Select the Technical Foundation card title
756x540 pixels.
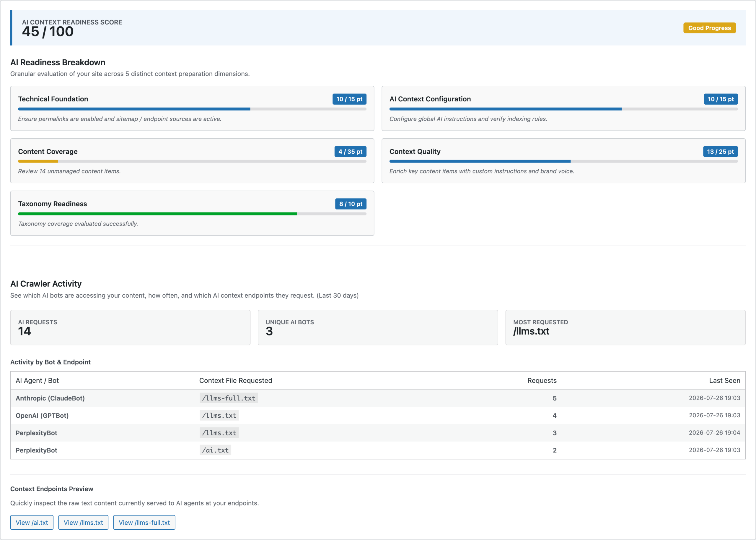[53, 99]
